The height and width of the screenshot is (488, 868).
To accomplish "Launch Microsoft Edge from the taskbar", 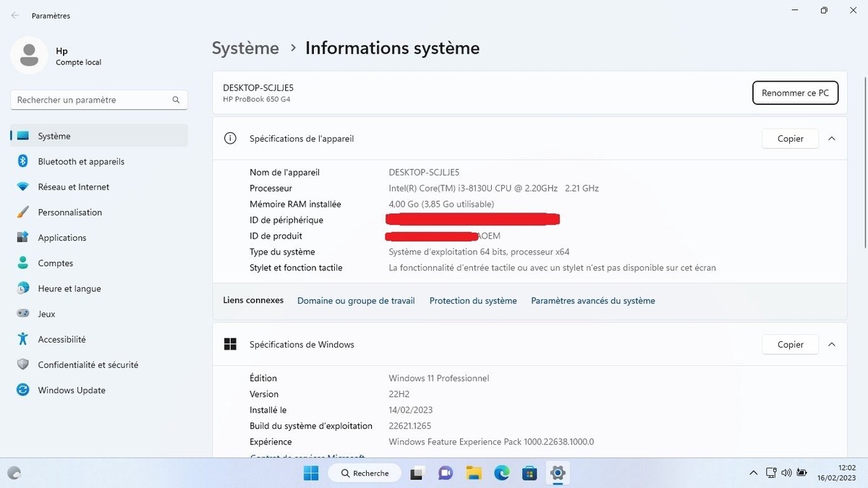I will (x=501, y=474).
